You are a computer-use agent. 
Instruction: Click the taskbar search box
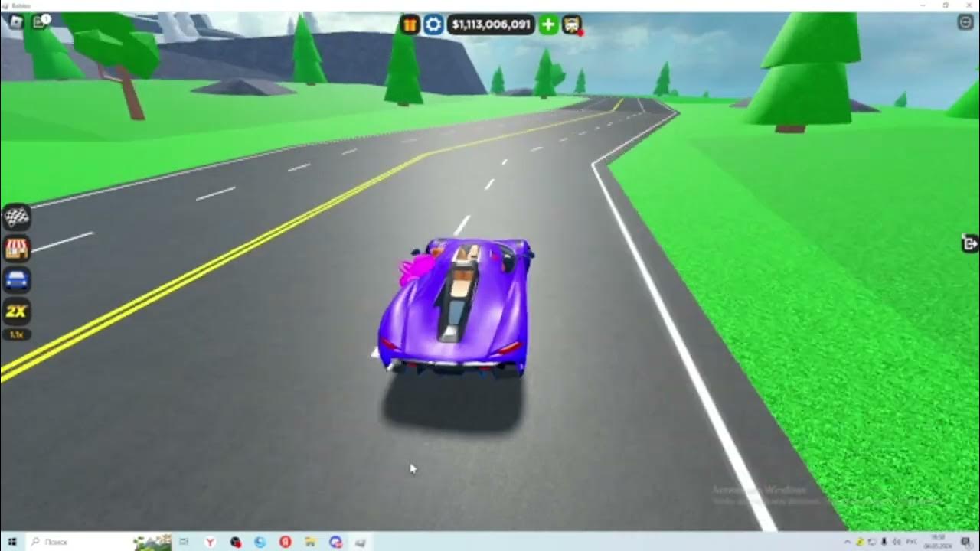pos(100,542)
